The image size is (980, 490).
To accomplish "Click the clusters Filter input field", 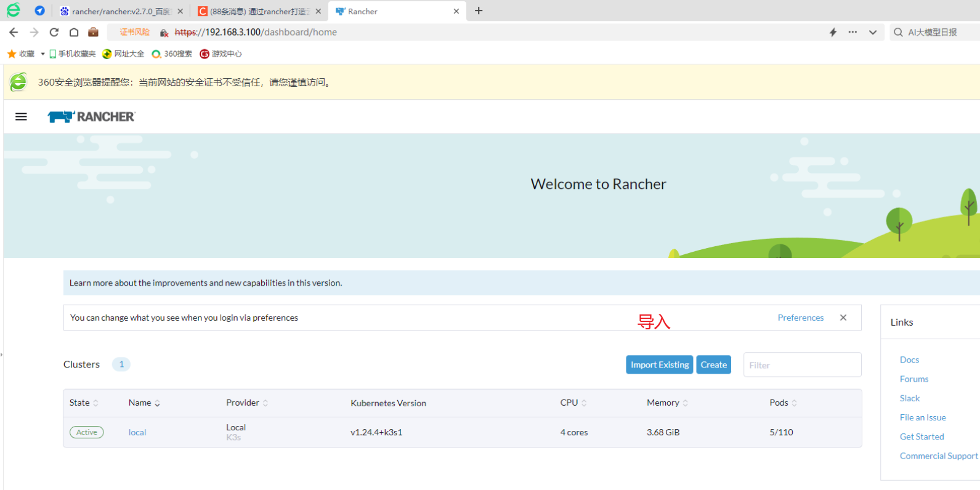I will point(802,364).
